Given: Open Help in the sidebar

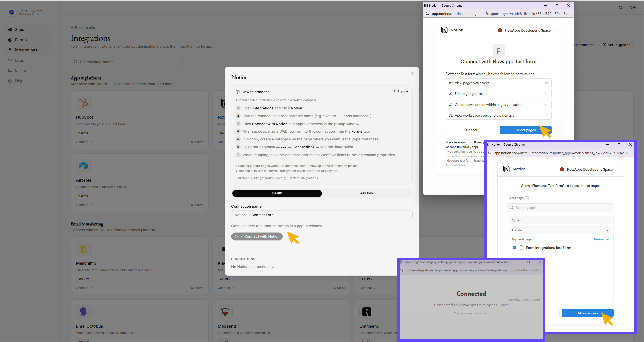Looking at the screenshot, I should point(30,81).
